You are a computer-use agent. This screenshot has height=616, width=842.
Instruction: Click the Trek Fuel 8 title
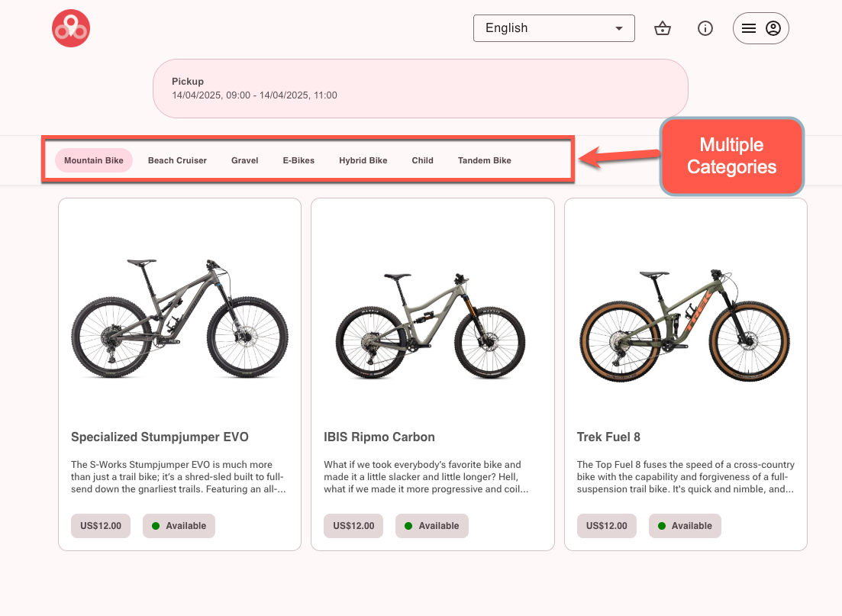(x=608, y=437)
